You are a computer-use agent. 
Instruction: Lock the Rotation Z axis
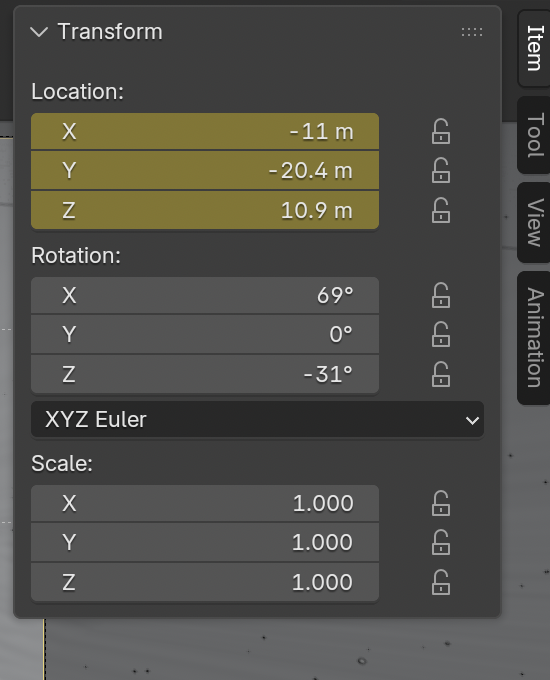[x=441, y=374]
